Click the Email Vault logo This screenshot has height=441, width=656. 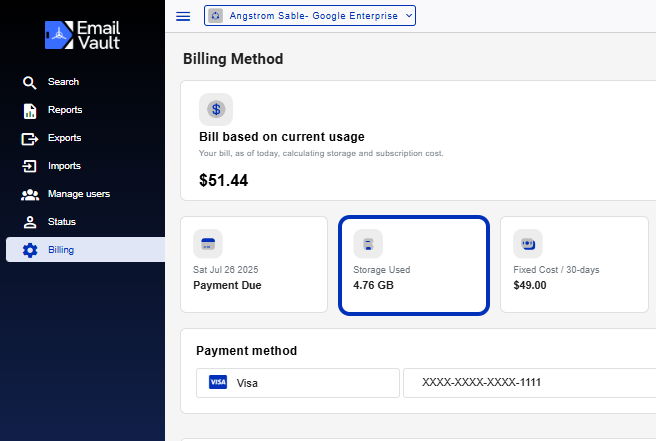click(x=82, y=35)
